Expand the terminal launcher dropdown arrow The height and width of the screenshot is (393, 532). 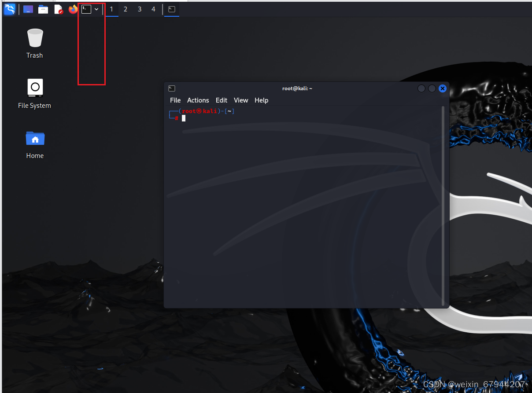coord(96,9)
